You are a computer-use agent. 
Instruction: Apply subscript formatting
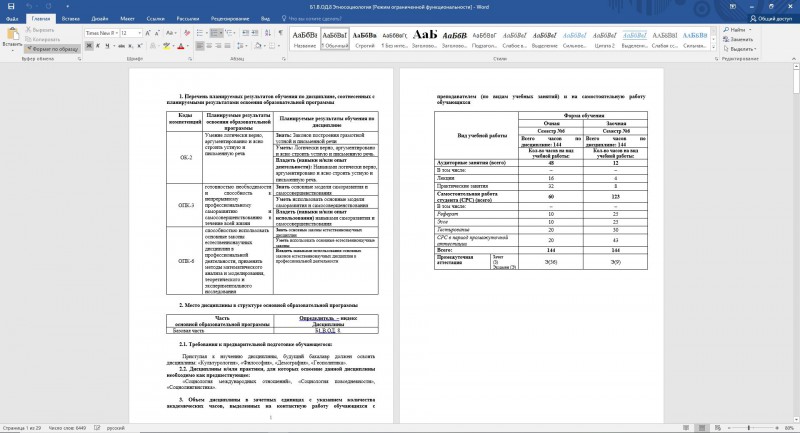tap(131, 46)
